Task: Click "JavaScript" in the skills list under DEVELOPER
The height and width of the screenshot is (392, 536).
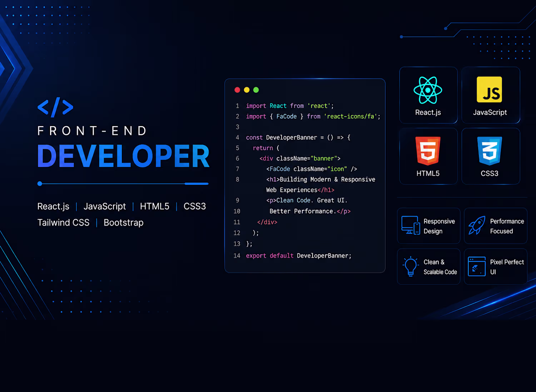Action: pyautogui.click(x=105, y=207)
